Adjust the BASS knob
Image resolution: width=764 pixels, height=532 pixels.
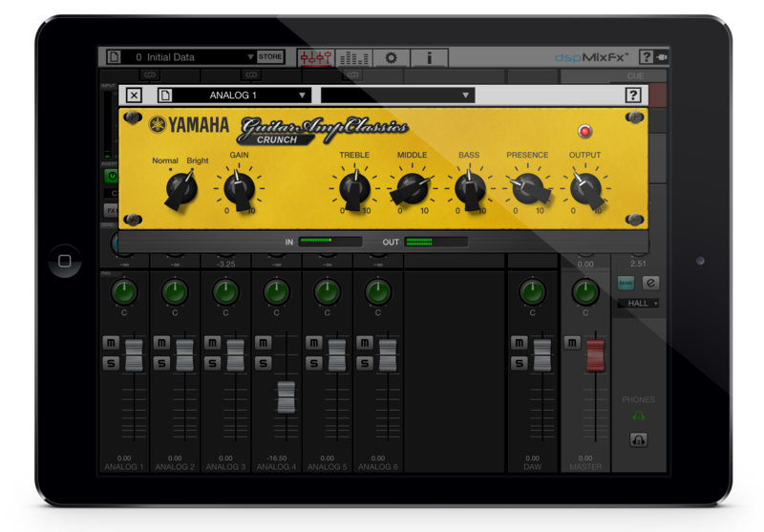[x=470, y=189]
